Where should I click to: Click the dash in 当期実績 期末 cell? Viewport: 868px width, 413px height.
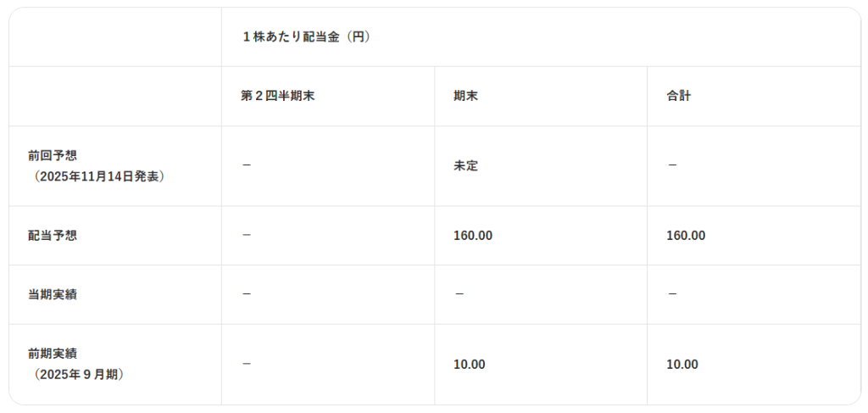(x=459, y=294)
